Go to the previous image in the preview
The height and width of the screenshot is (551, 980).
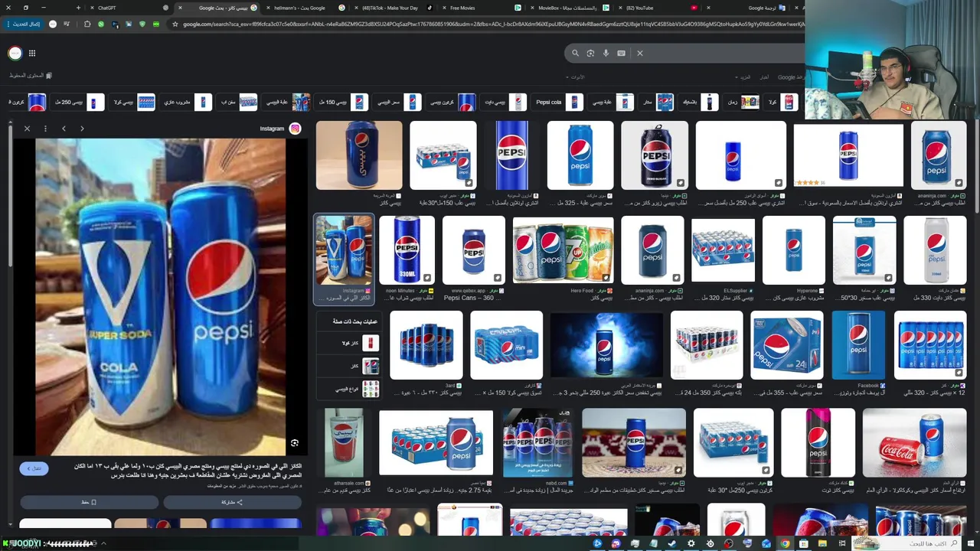[64, 129]
